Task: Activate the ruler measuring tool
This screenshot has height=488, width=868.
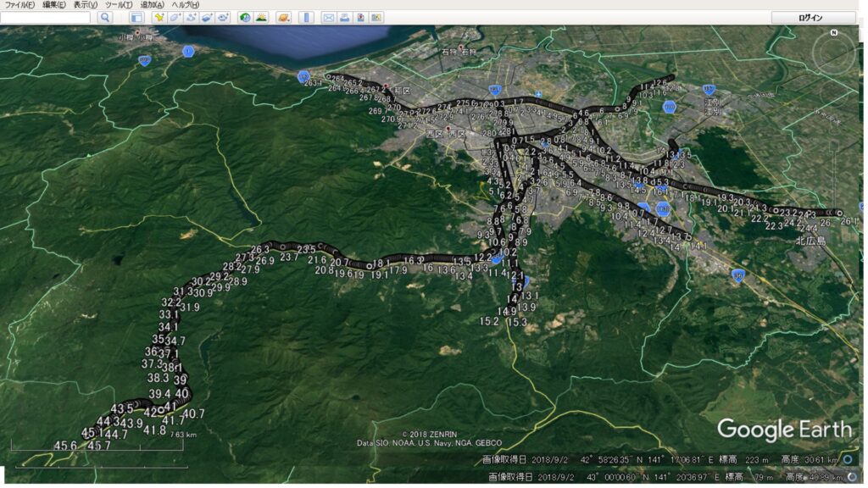Action: coord(306,17)
